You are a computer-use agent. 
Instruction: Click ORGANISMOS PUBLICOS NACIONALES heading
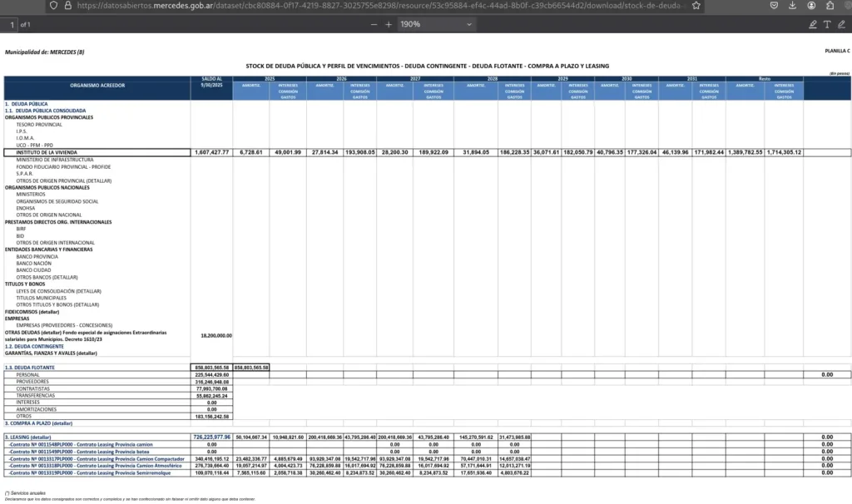coord(47,187)
